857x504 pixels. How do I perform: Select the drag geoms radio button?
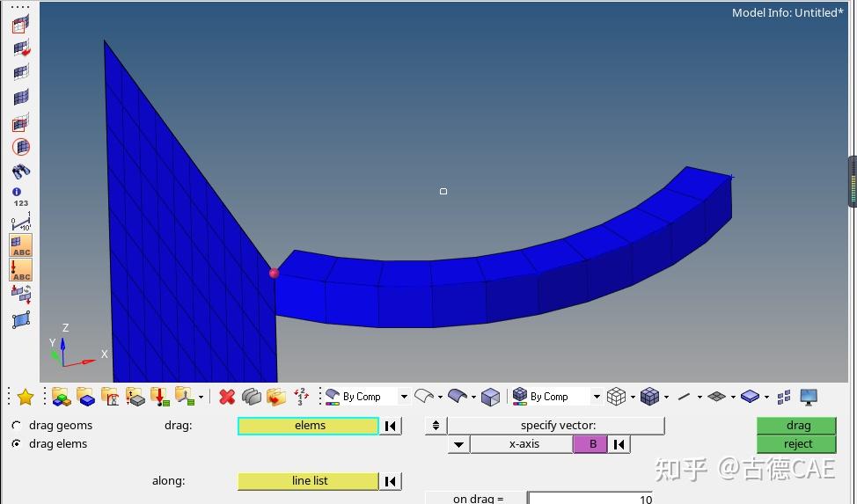pyautogui.click(x=17, y=426)
